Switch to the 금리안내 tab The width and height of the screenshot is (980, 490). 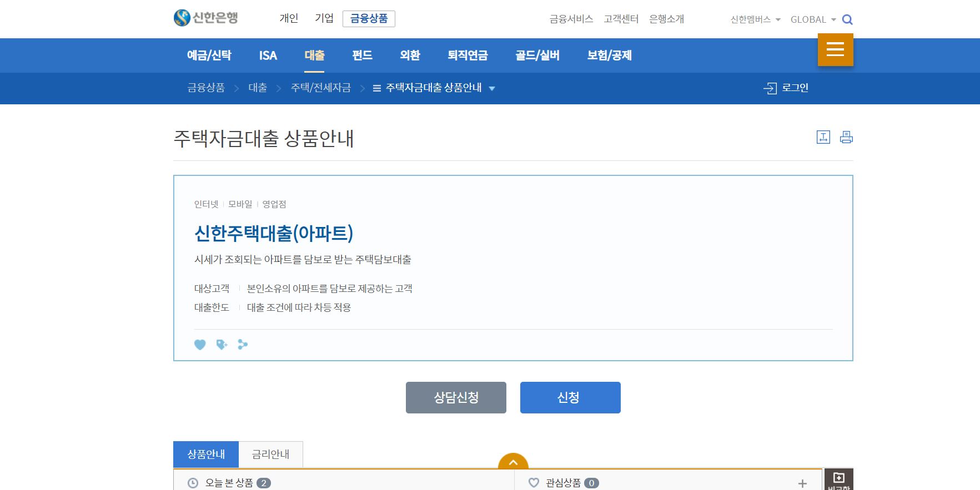coord(270,454)
